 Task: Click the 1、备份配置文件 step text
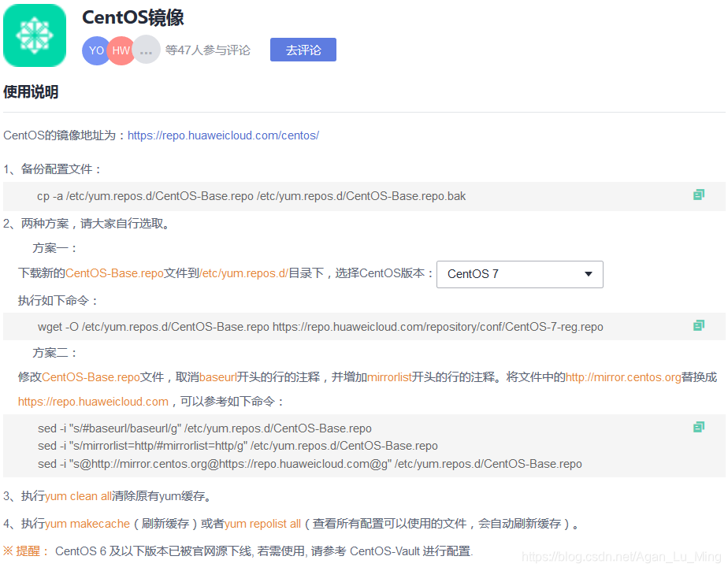tap(52, 169)
